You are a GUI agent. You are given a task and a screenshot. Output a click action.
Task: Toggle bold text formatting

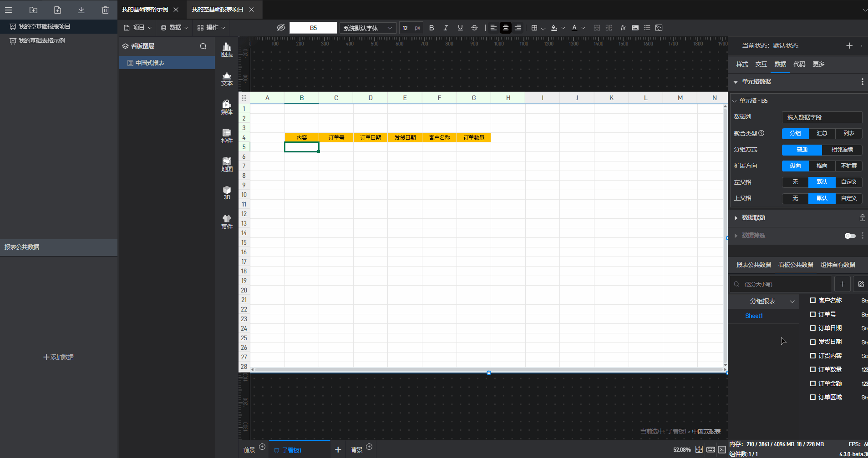coord(431,28)
